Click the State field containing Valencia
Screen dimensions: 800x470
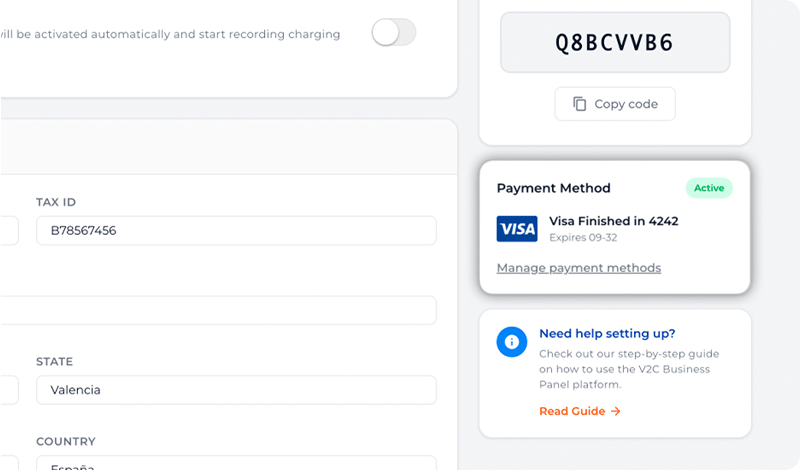tap(236, 390)
